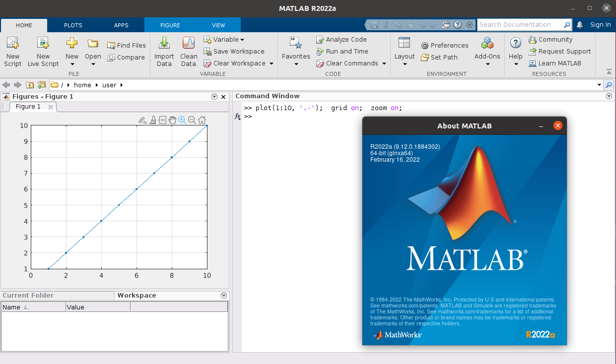Viewport: 616px width, 364px height.
Task: Click the search magnifier in documentation box
Action: (567, 25)
